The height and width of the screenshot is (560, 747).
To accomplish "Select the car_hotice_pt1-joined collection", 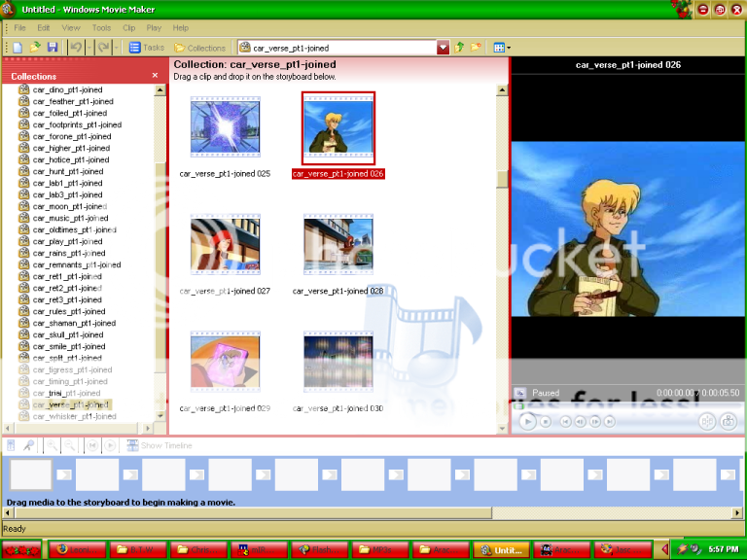I will pyautogui.click(x=71, y=160).
